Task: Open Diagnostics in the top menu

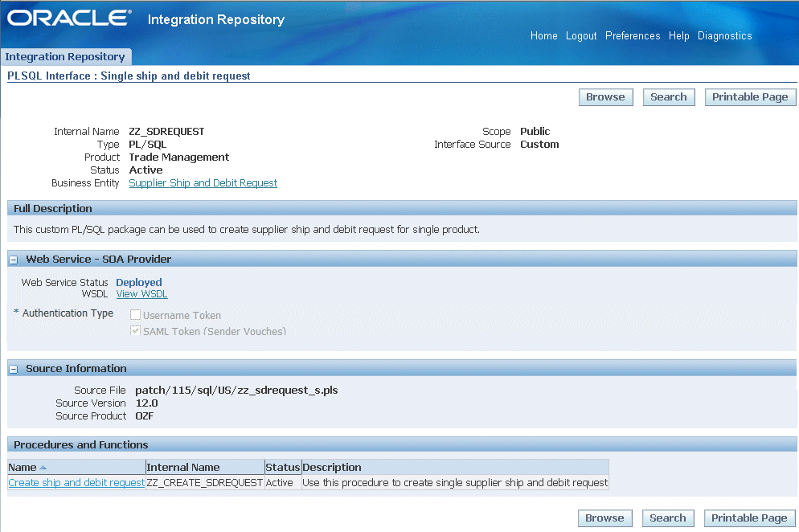Action: [724, 35]
